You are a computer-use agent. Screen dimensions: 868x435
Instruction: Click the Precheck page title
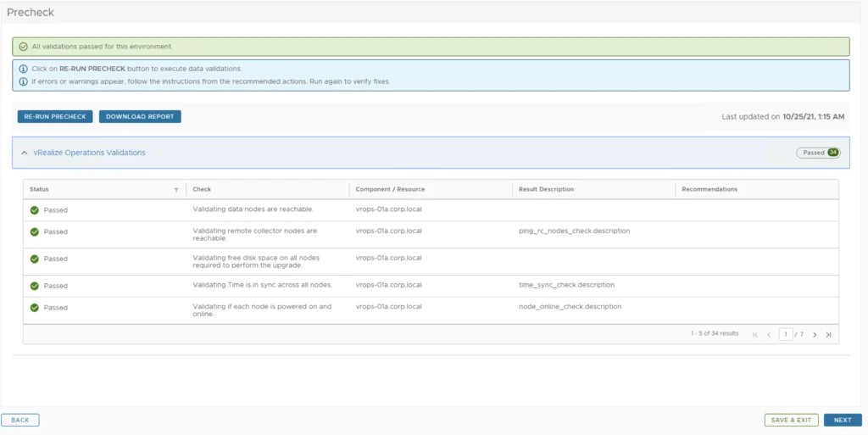[x=31, y=12]
